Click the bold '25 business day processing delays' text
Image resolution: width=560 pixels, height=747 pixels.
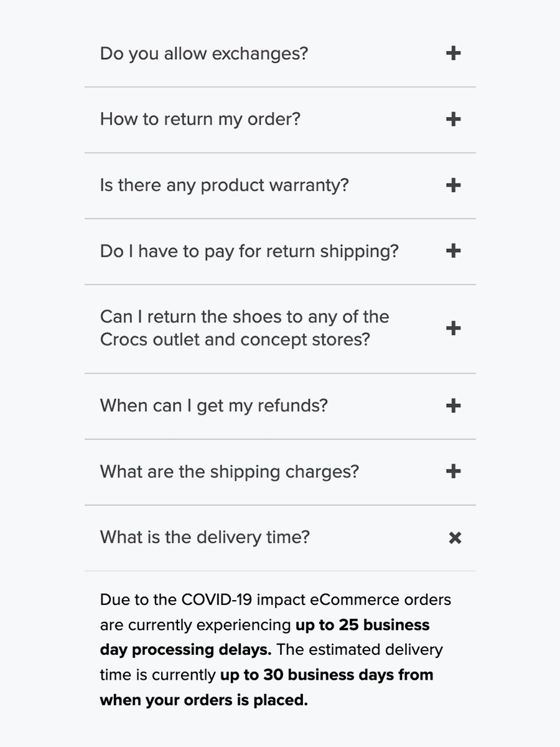pyautogui.click(x=264, y=637)
